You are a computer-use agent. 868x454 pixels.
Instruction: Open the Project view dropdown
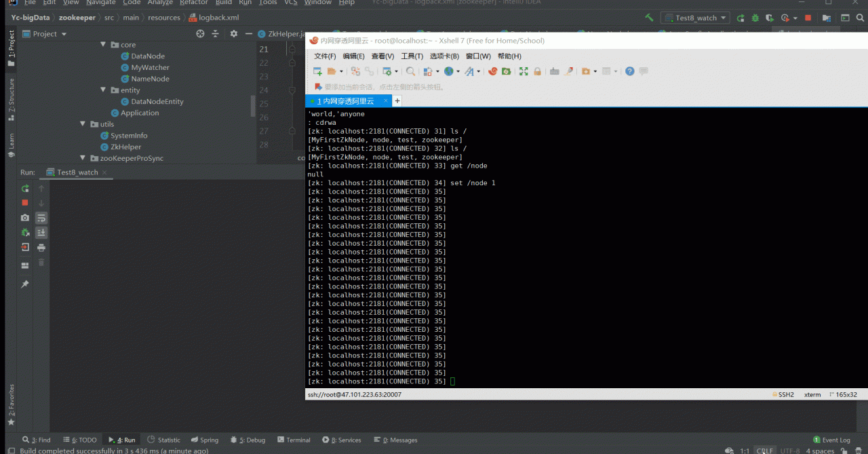[45, 33]
